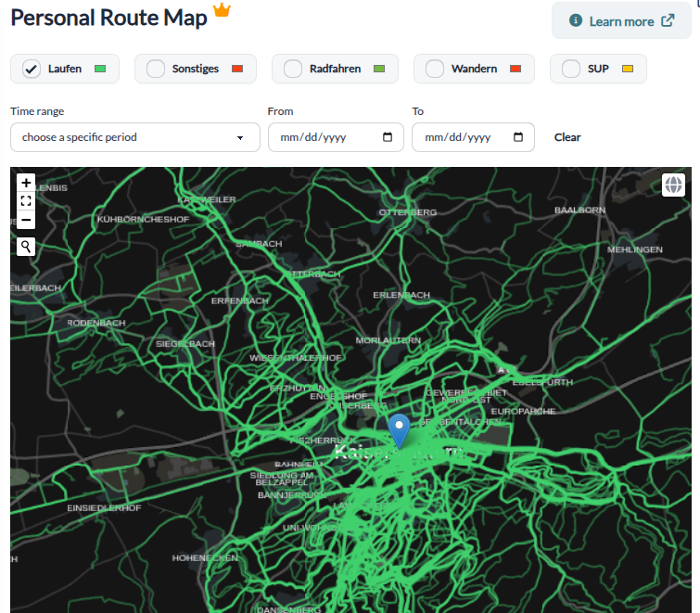The height and width of the screenshot is (613, 700).
Task: Click the info icon in Learn more
Action: pyautogui.click(x=576, y=20)
